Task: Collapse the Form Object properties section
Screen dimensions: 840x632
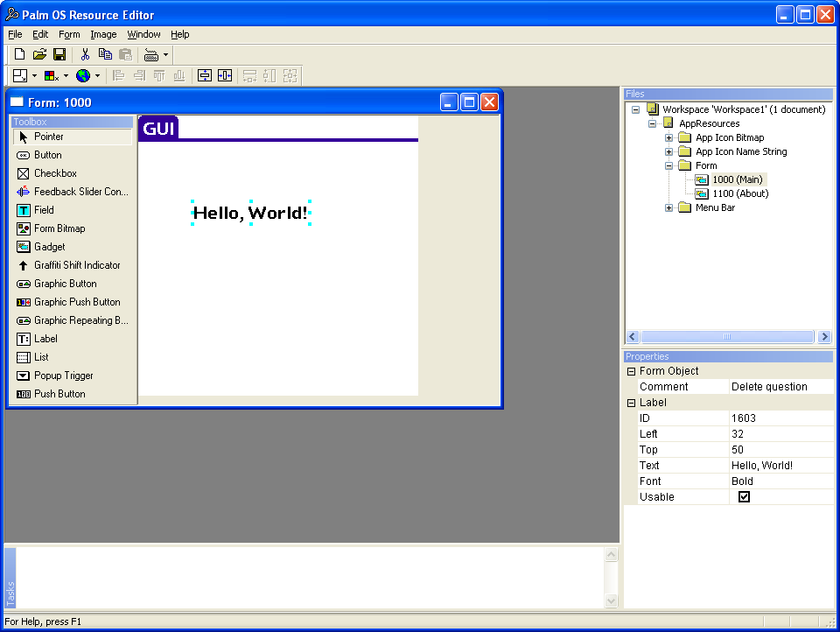Action: pyautogui.click(x=631, y=371)
